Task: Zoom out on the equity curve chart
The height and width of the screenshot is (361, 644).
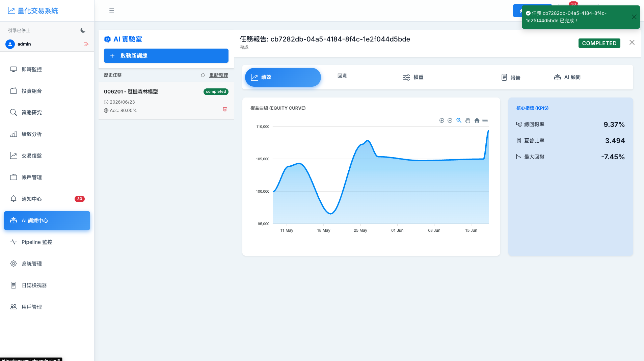Action: pyautogui.click(x=450, y=120)
